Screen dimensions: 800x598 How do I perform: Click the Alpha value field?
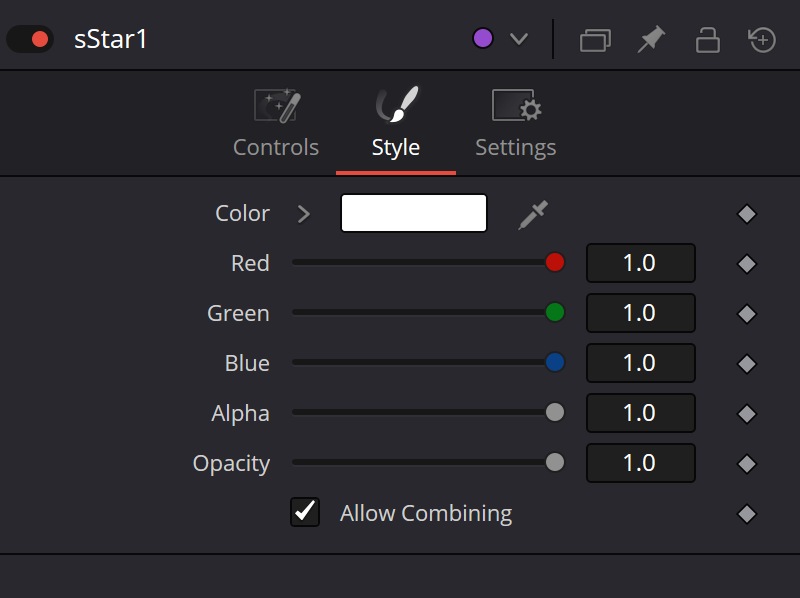pos(641,413)
